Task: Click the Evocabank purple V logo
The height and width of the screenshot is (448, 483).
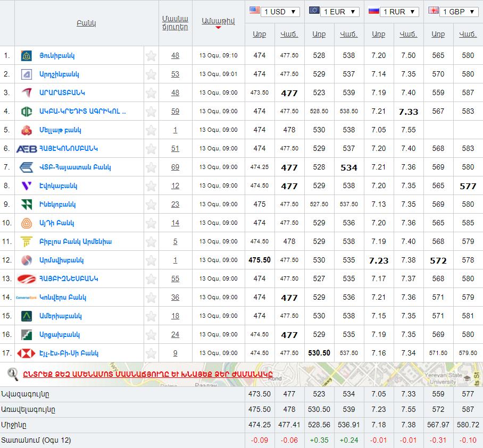Action: pyautogui.click(x=26, y=186)
